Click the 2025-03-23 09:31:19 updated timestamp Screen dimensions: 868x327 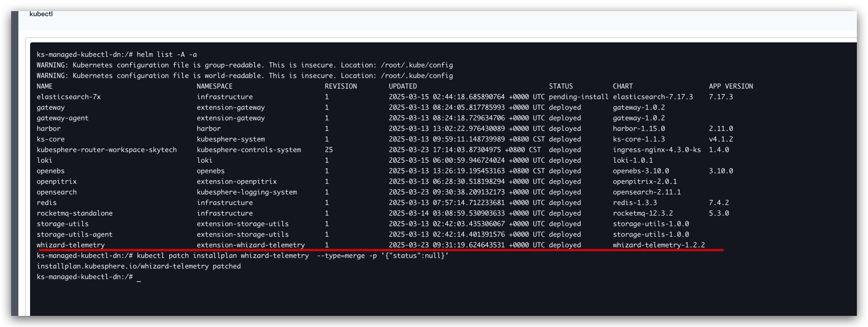tap(467, 245)
